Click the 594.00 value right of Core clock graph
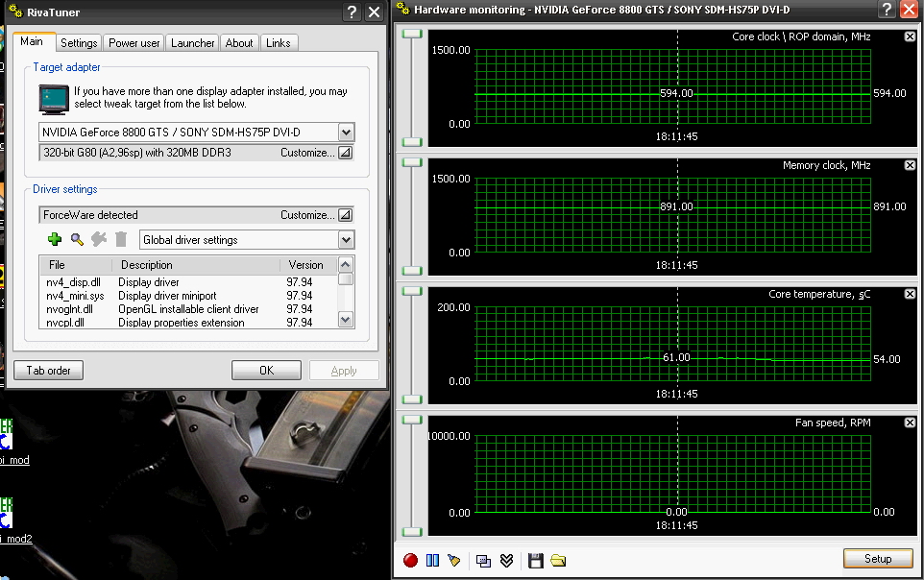Viewport: 924px width, 580px height. [x=889, y=93]
